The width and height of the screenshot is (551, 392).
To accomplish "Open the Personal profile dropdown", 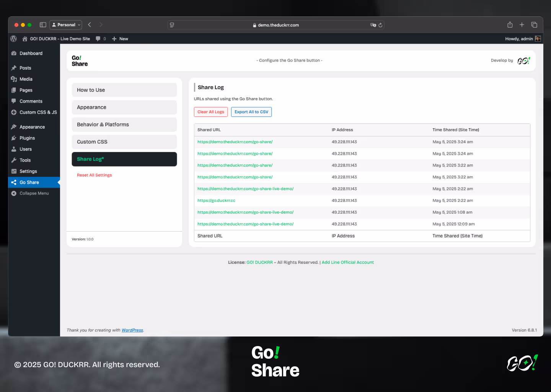I will click(66, 25).
